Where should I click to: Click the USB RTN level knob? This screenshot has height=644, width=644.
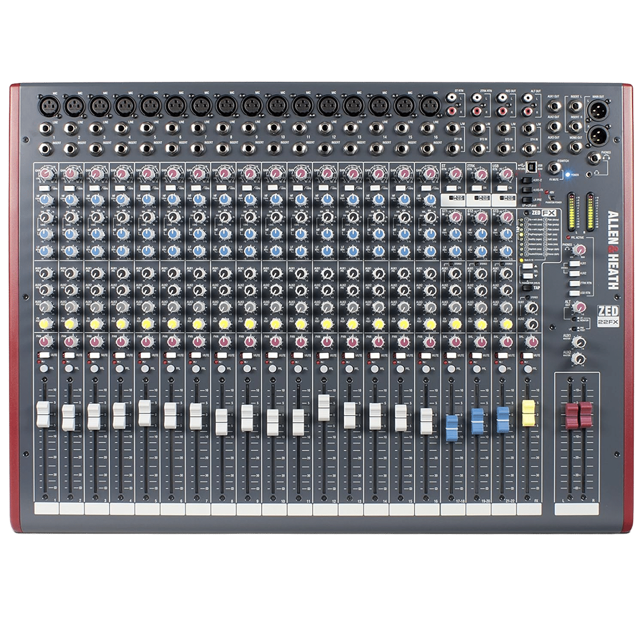505,175
